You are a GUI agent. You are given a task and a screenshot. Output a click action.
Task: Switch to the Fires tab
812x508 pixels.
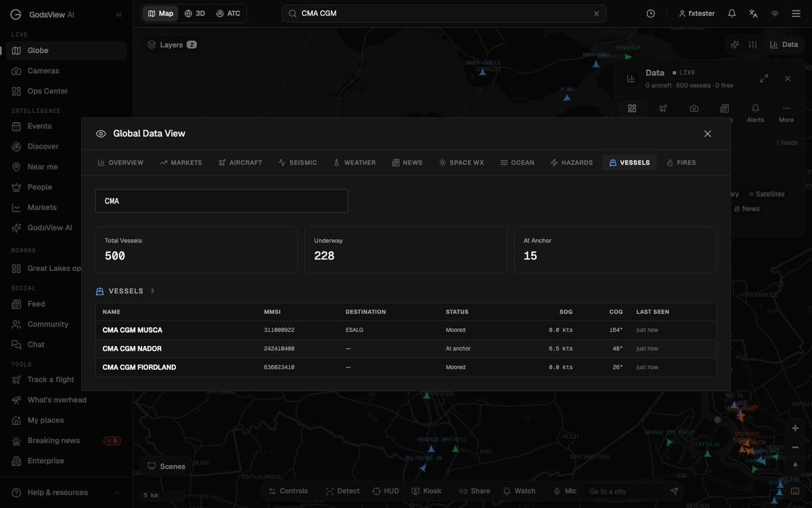pyautogui.click(x=681, y=163)
